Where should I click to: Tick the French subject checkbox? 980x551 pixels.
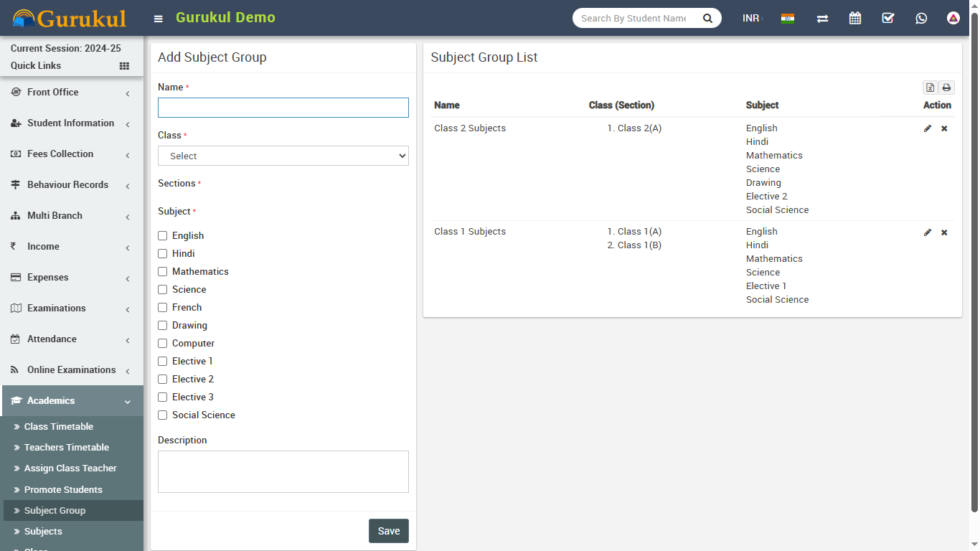(x=163, y=308)
